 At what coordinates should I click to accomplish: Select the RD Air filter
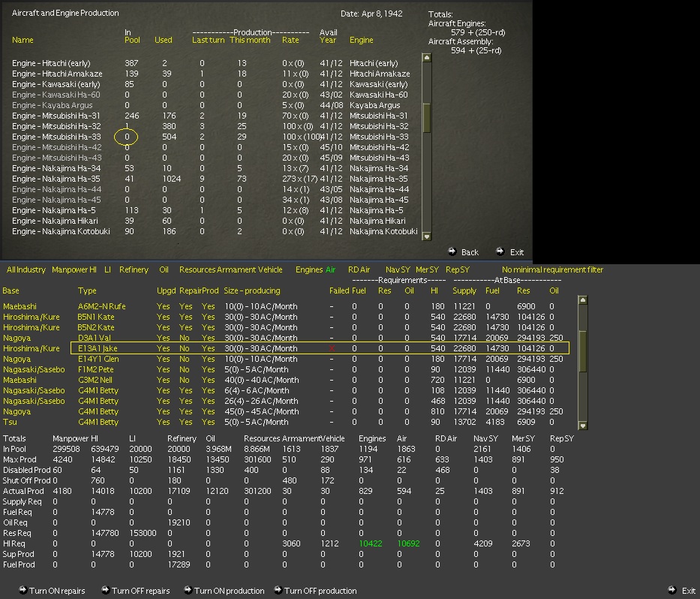359,269
